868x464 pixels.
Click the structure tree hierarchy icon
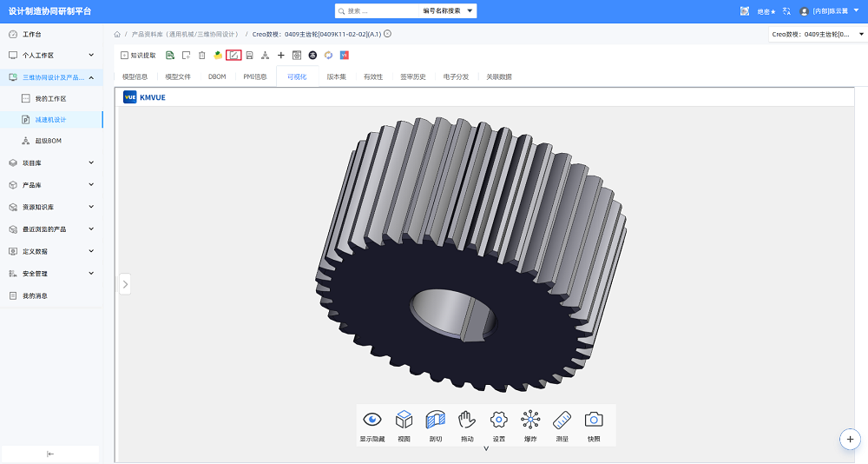[265, 56]
